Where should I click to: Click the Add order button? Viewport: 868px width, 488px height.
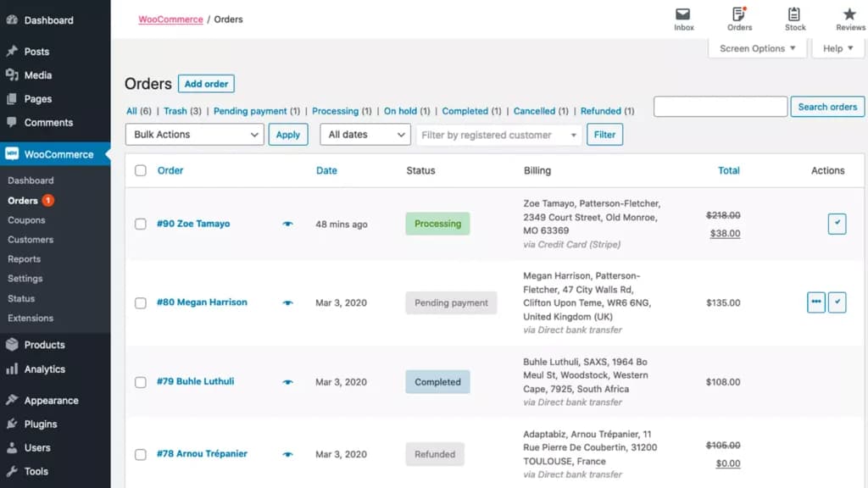tap(206, 84)
